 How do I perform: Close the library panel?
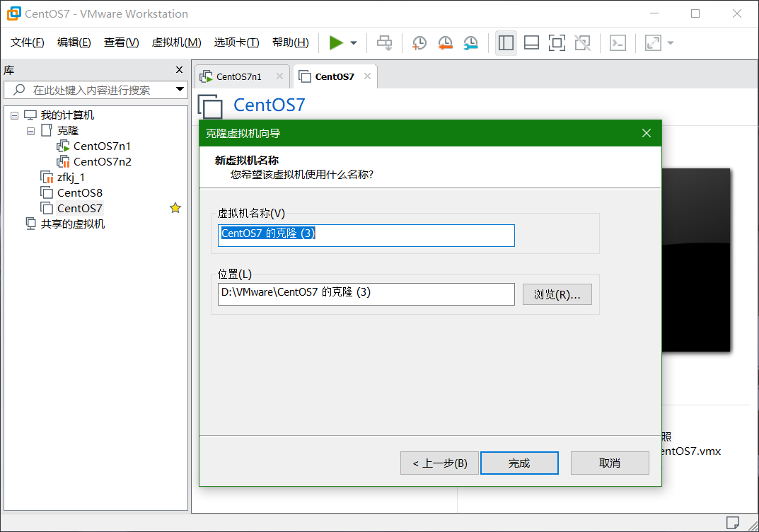click(180, 70)
